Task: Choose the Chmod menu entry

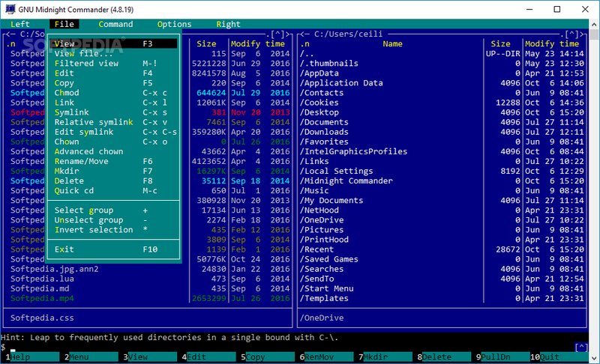Action: pyautogui.click(x=113, y=93)
